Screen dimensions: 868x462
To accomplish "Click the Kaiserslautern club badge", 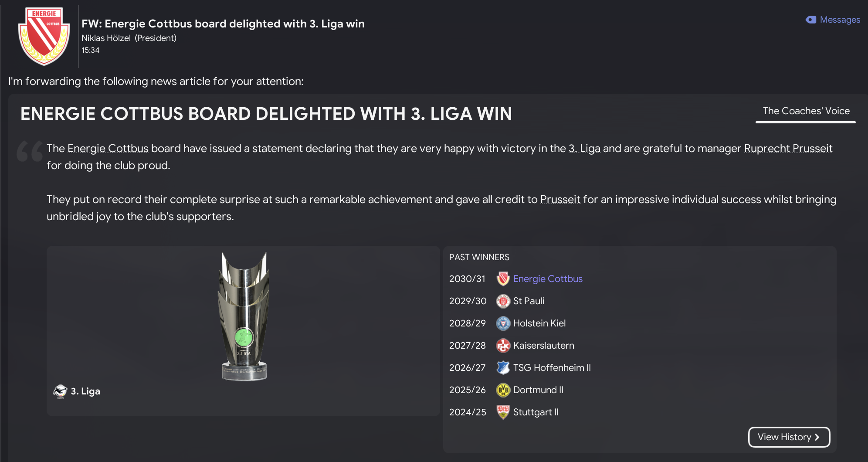I will point(503,346).
